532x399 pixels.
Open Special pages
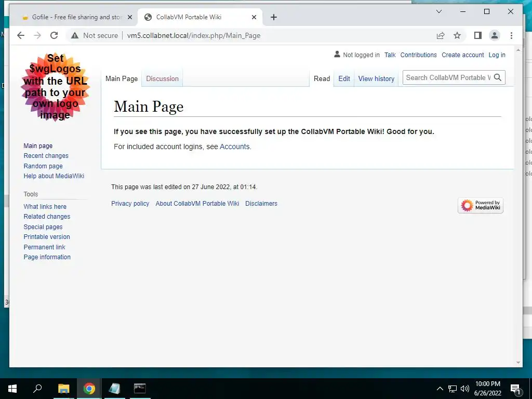(x=43, y=227)
